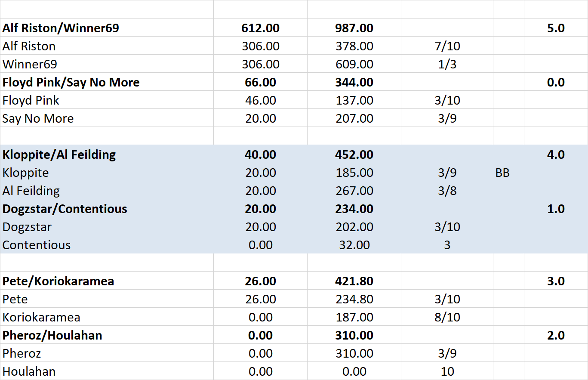The height and width of the screenshot is (380, 588).
Task: Select Contentious's 32.00 value
Action: click(354, 245)
